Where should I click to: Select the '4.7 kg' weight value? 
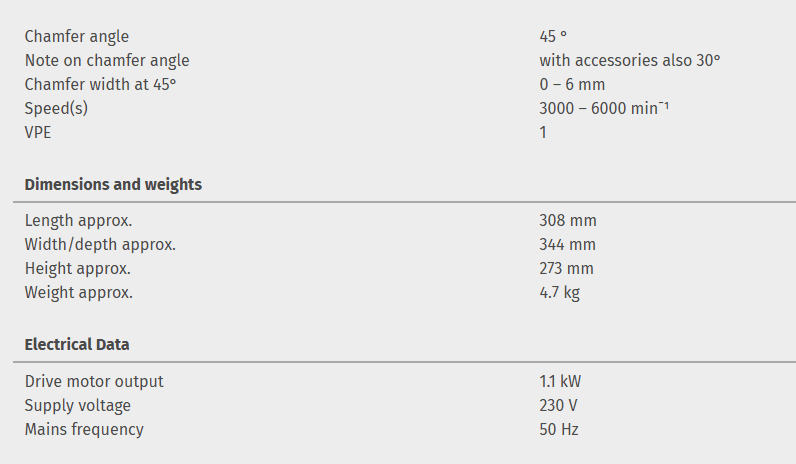pyautogui.click(x=559, y=293)
